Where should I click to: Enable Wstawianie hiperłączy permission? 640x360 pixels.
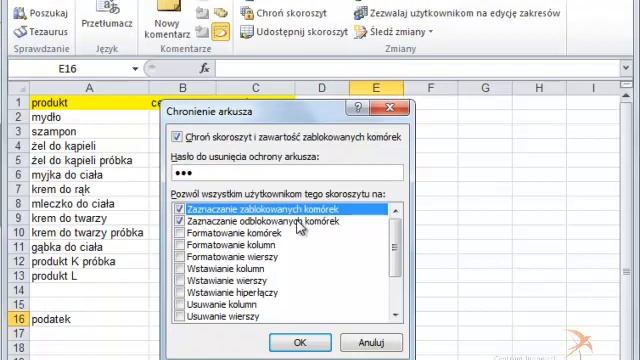pos(179,292)
